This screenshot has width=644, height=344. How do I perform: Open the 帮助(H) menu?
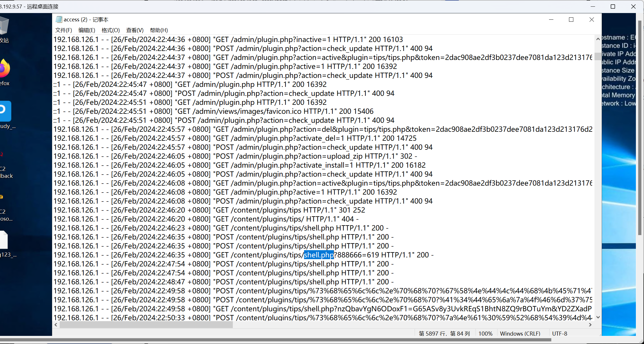(x=159, y=30)
